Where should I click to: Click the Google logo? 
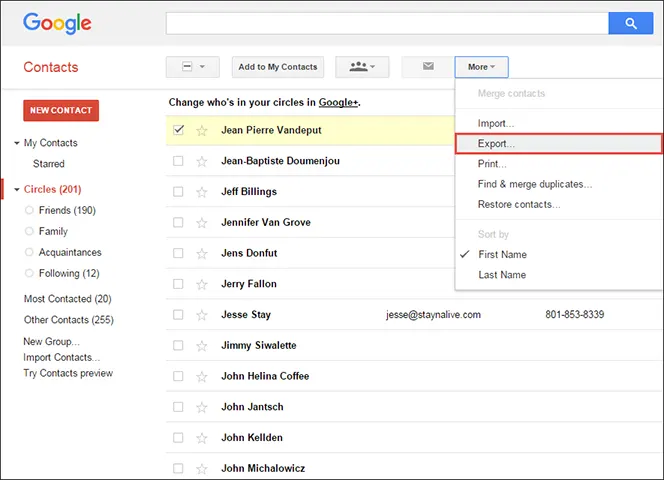pyautogui.click(x=57, y=23)
